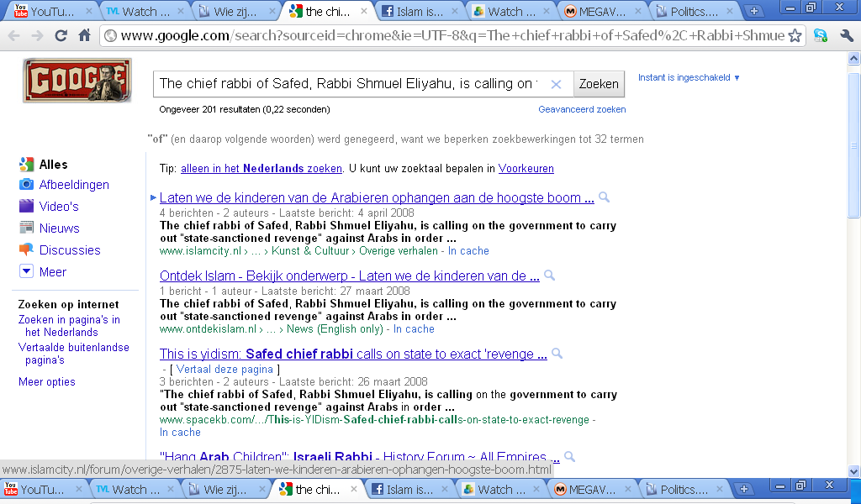861x504 pixels.
Task: Open the 'Geavanceerd zoeken' link
Action: click(582, 109)
